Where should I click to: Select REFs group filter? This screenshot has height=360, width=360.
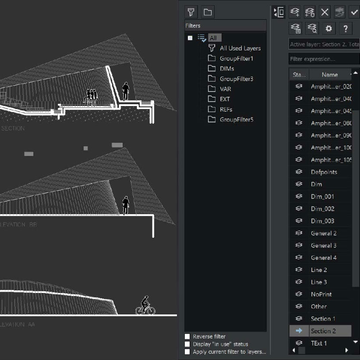coord(226,109)
